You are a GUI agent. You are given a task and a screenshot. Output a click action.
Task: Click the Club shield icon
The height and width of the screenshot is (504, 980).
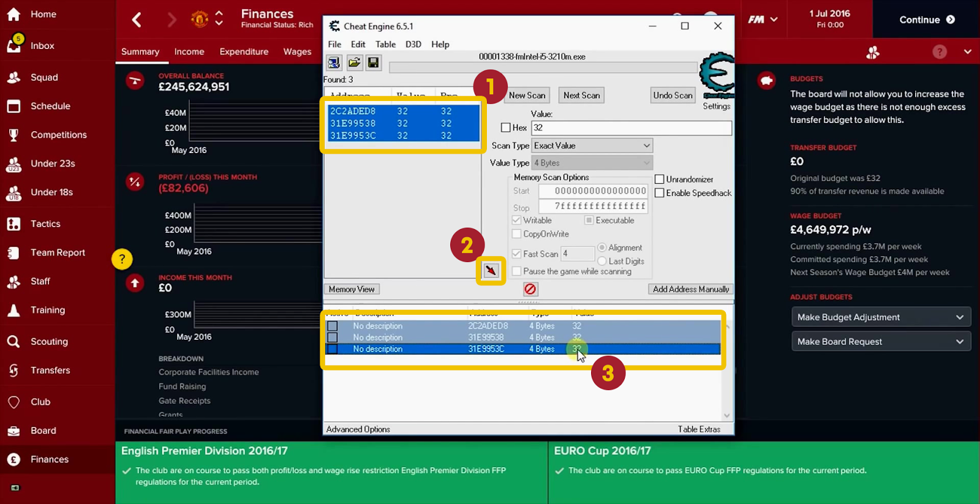point(13,402)
